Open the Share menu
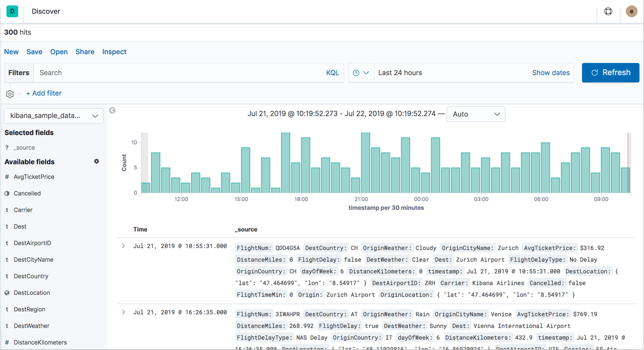The height and width of the screenshot is (350, 644). (85, 52)
